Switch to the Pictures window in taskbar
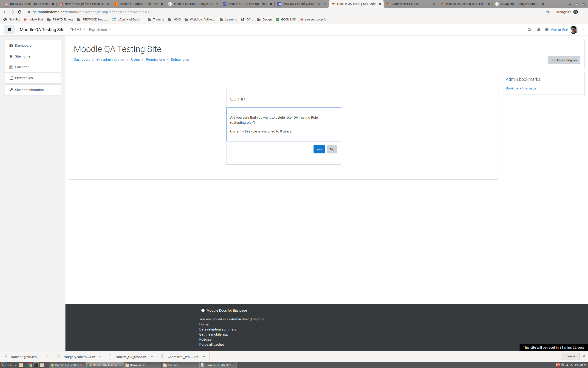The height and width of the screenshot is (368, 588). (180, 365)
